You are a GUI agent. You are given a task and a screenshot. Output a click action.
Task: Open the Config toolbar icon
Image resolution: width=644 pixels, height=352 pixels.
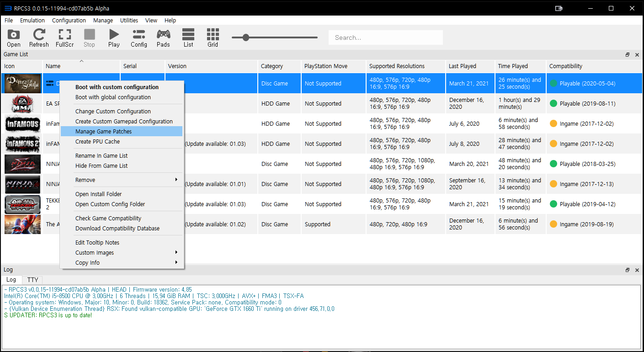point(139,38)
